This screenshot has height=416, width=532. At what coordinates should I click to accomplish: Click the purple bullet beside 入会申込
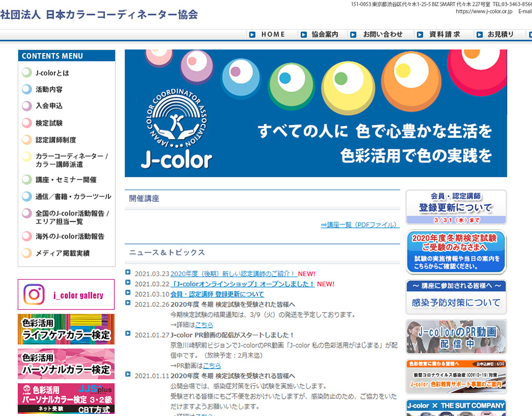tap(27, 106)
